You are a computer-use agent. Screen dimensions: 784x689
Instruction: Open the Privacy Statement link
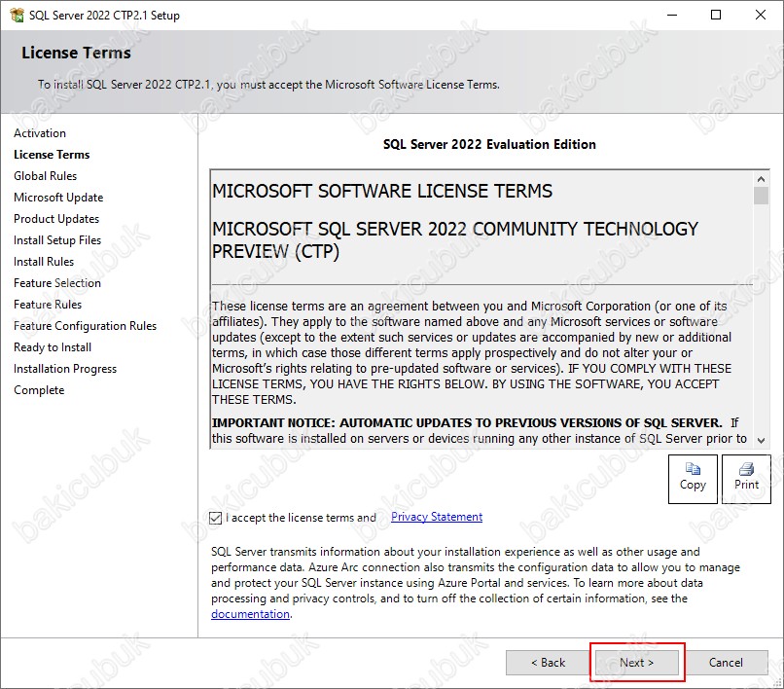tap(437, 517)
